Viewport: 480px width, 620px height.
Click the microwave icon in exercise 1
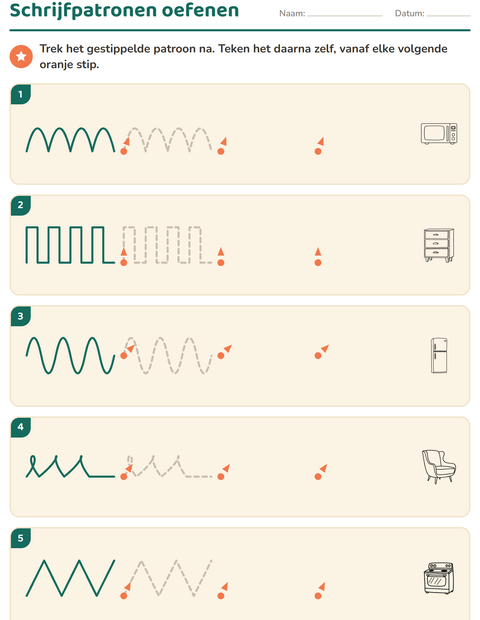coord(439,134)
